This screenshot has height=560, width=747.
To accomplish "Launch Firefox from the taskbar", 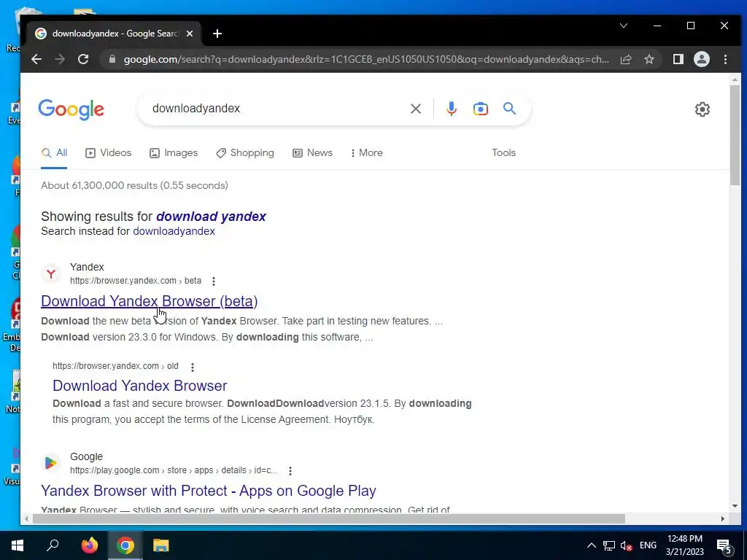I will coord(89,545).
